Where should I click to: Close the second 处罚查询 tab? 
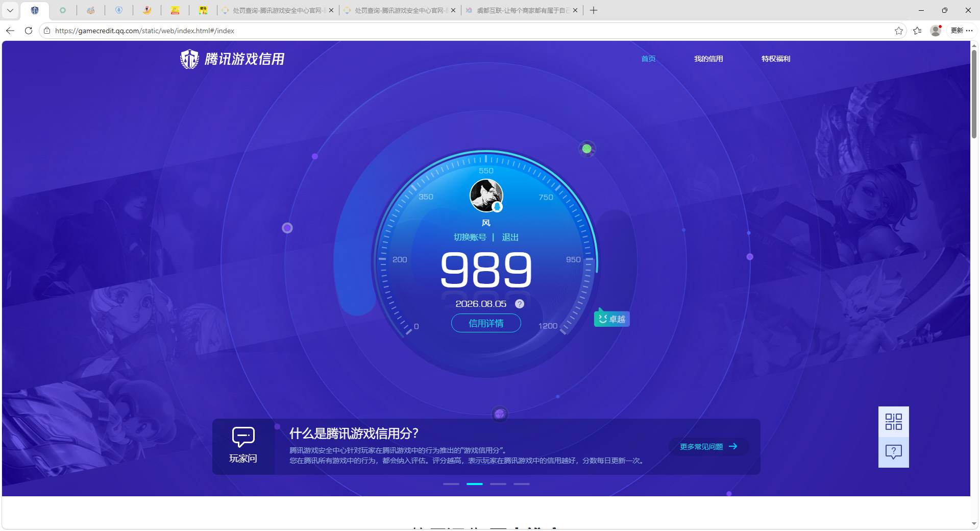453,10
